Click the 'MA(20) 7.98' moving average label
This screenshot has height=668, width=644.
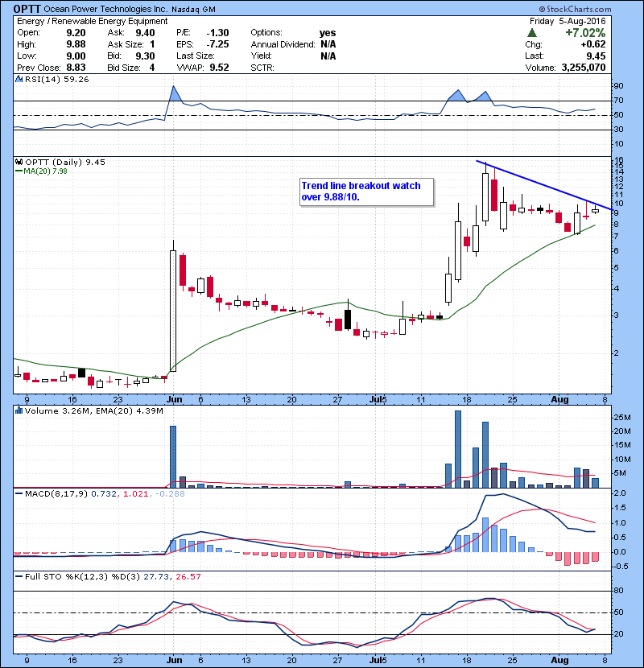45,171
